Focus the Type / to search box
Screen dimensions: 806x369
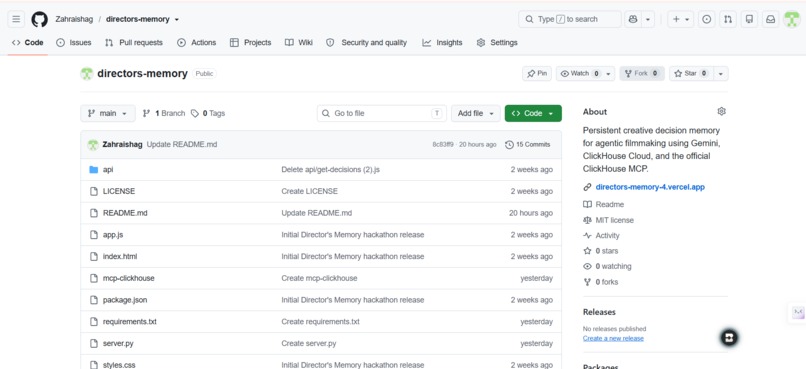pyautogui.click(x=570, y=19)
